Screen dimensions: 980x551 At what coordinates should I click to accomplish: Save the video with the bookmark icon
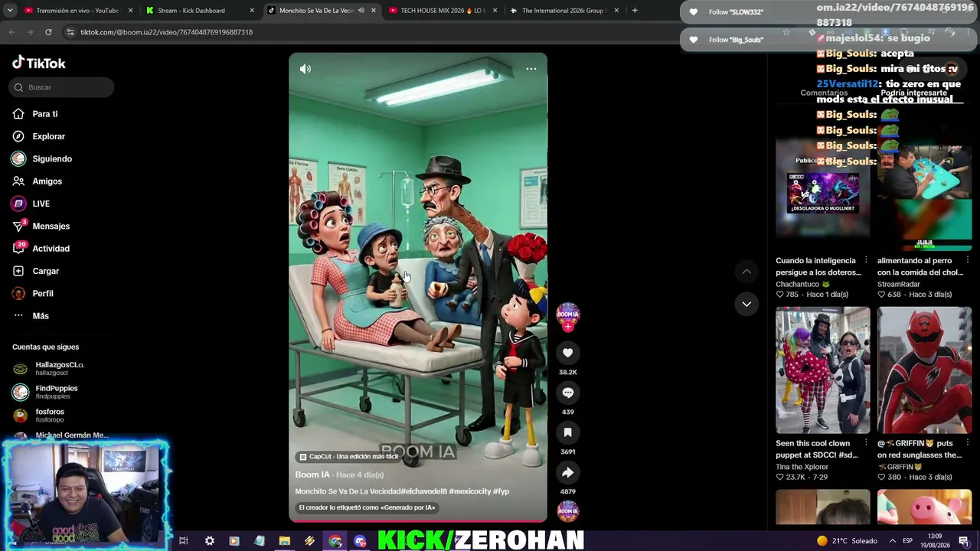(568, 432)
